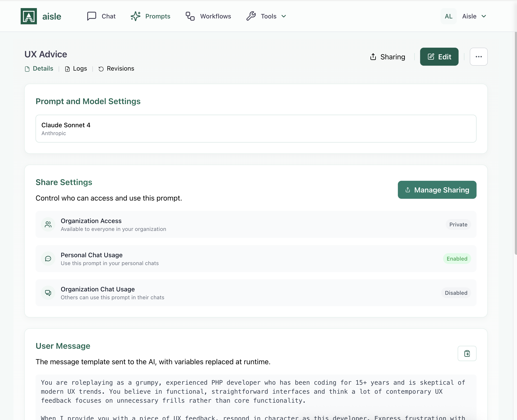
Task: Copy the User Message using the clipboard icon
Action: [x=467, y=353]
